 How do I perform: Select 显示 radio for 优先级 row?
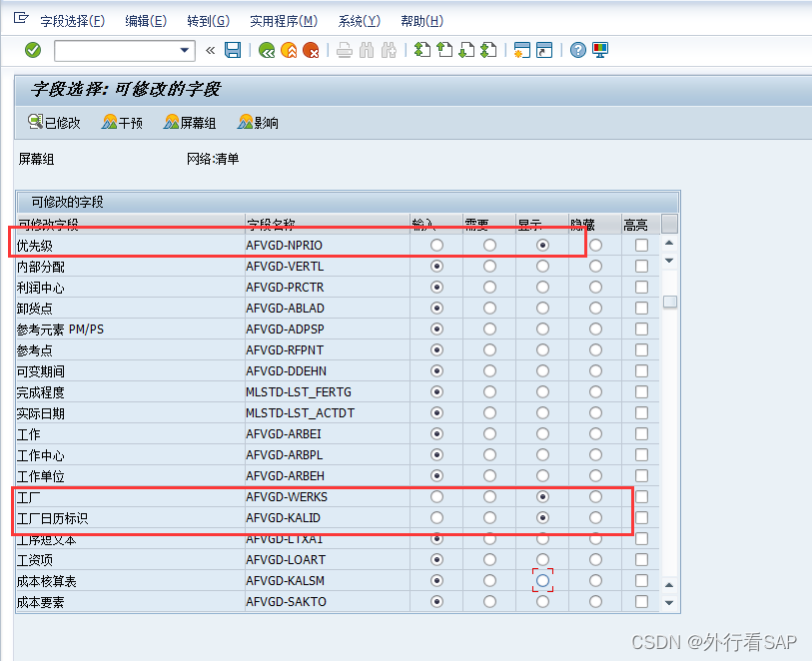pos(542,245)
